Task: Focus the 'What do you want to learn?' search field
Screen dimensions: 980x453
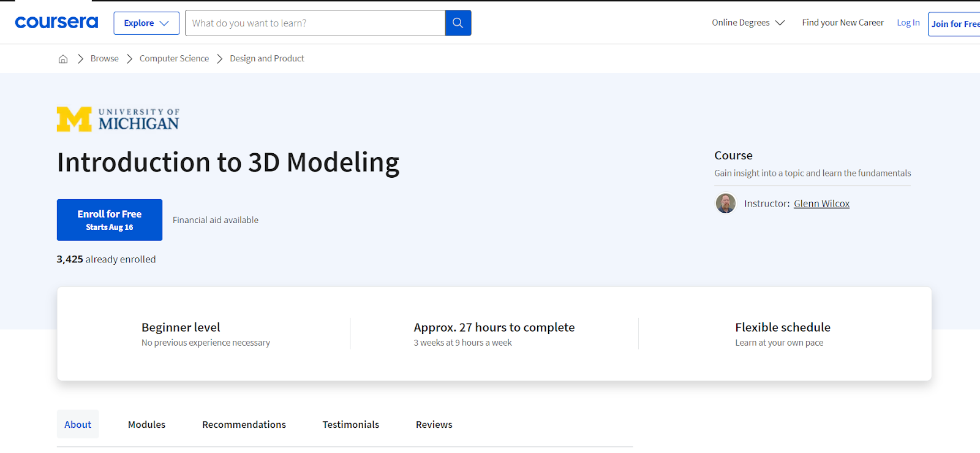Action: click(x=315, y=23)
